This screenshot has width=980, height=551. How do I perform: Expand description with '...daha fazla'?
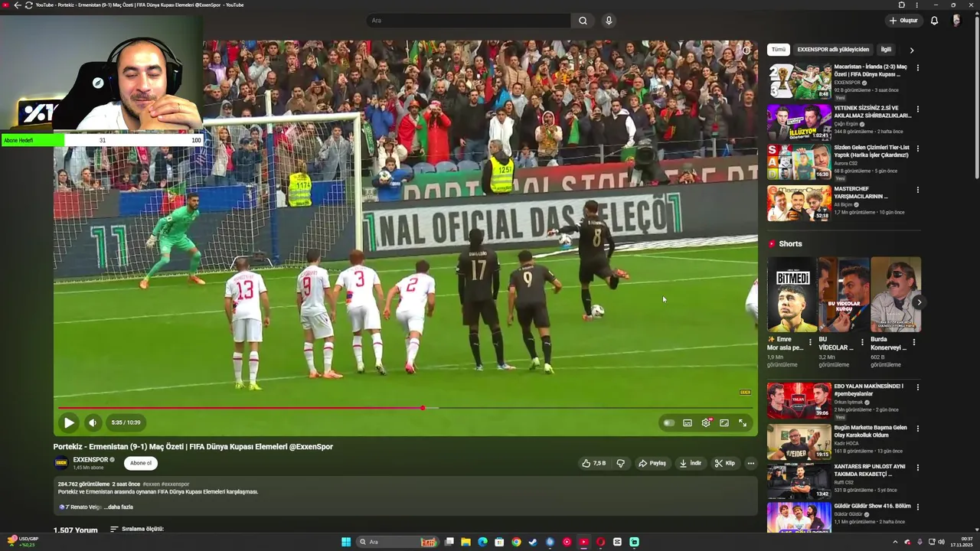pyautogui.click(x=119, y=507)
